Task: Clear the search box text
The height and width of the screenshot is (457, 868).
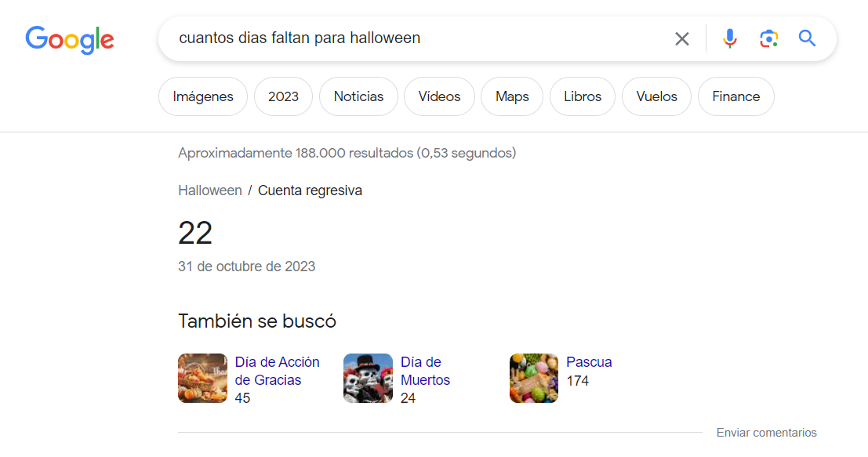Action: tap(681, 38)
